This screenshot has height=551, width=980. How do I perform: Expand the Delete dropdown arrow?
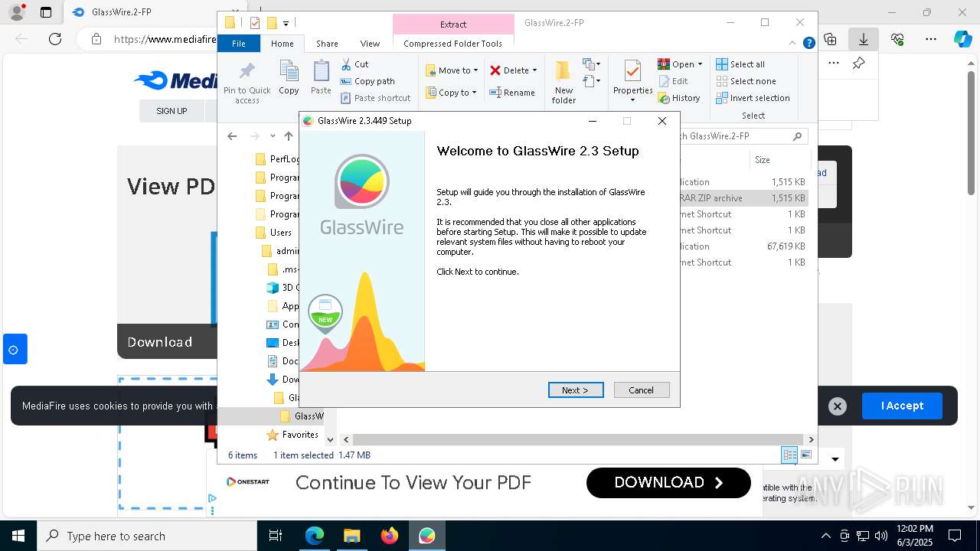tap(534, 70)
